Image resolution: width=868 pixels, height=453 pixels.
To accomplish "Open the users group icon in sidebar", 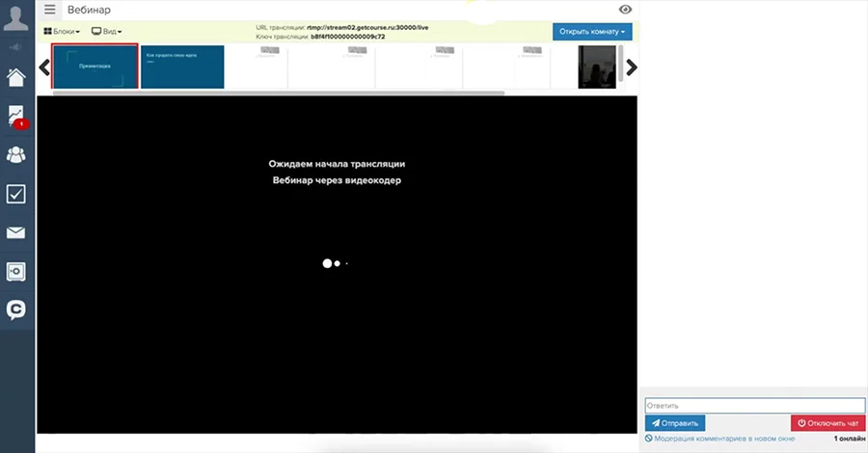I will [x=15, y=155].
